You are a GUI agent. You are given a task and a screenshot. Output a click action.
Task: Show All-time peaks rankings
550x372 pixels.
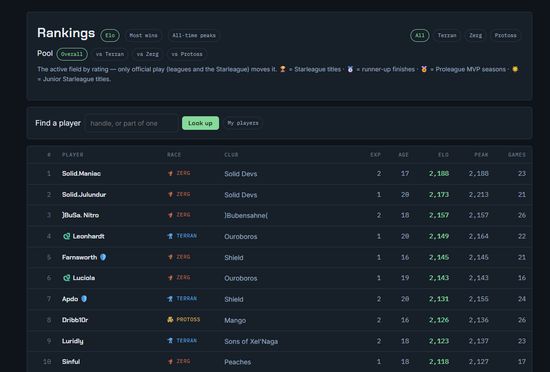194,35
